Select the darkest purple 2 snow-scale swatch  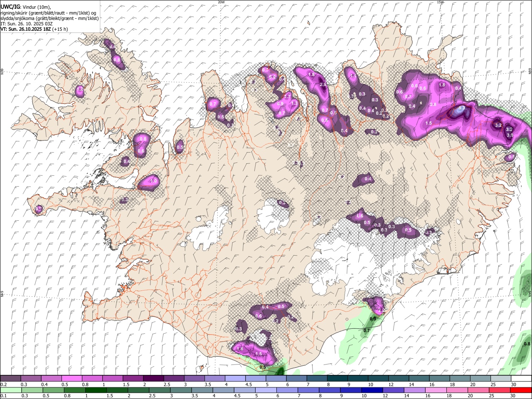pos(153,379)
